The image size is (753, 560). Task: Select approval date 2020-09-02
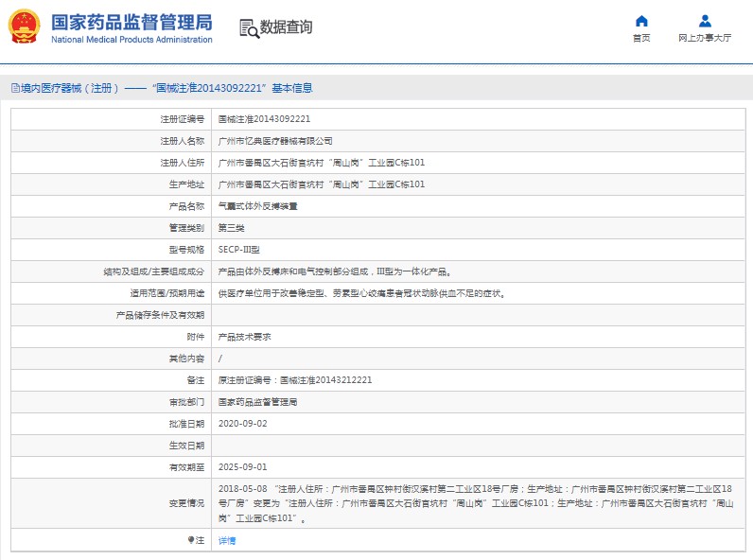242,424
